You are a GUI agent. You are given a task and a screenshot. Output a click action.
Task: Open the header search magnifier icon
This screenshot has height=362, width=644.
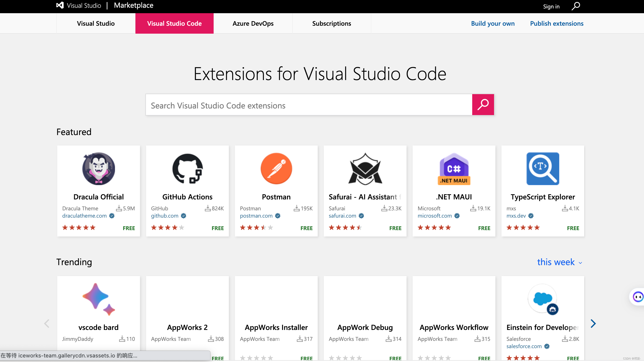(x=576, y=6)
